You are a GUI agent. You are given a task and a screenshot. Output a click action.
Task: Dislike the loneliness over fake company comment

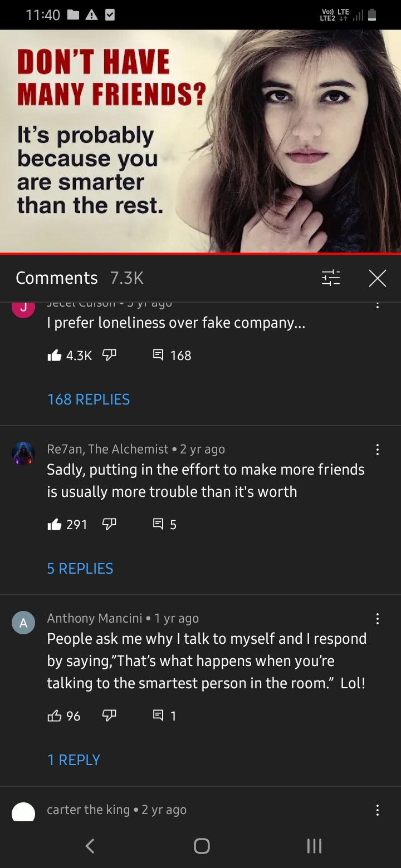point(109,356)
